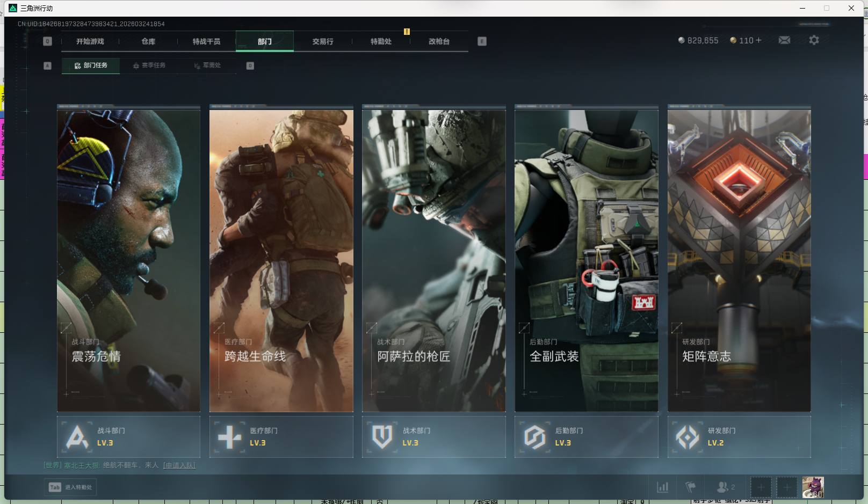Open settings via the gear icon

[x=814, y=40]
